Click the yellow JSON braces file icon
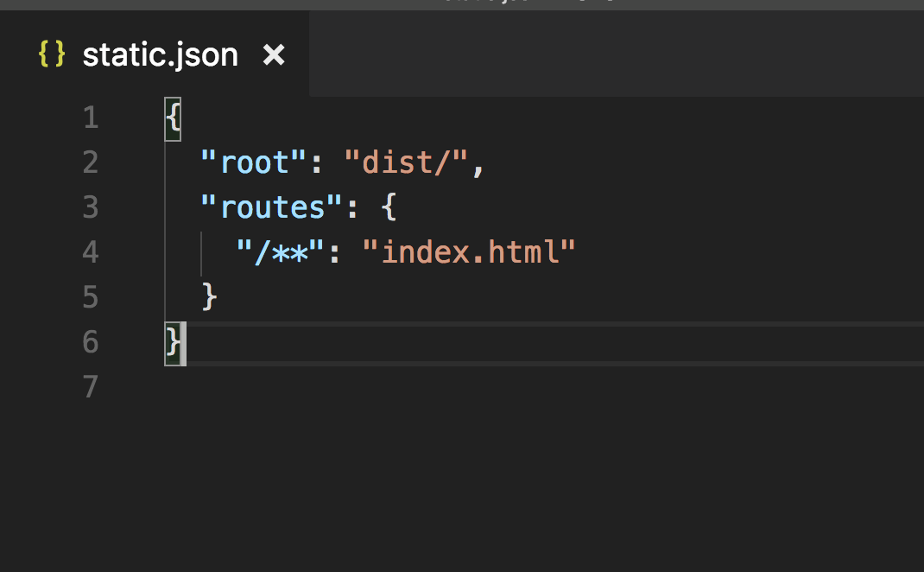Screen dimensions: 924x572 click(x=50, y=54)
